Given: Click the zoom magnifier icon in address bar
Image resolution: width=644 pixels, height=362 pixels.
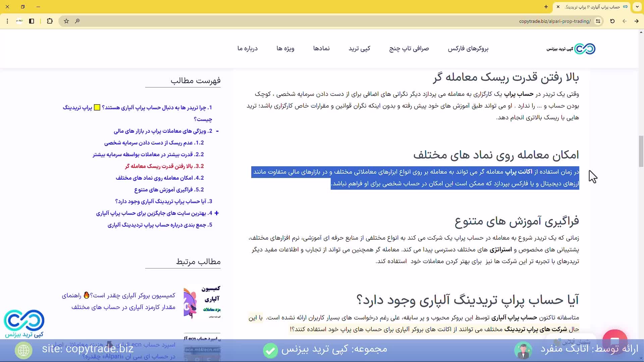Looking at the screenshot, I should [x=77, y=21].
